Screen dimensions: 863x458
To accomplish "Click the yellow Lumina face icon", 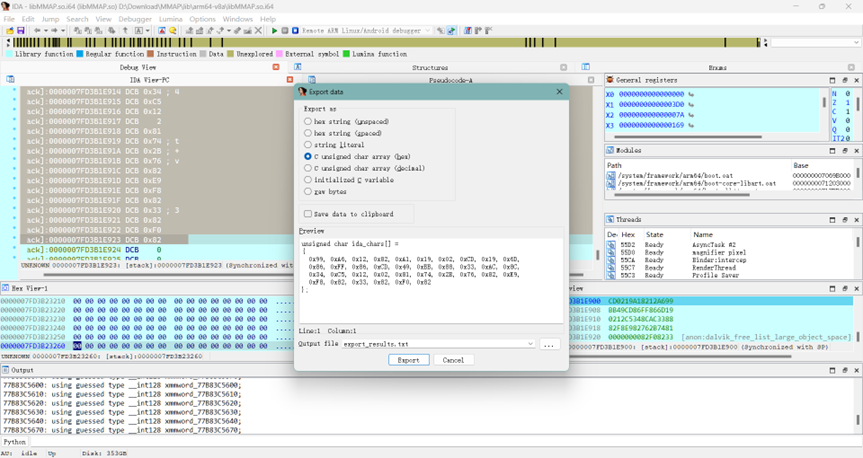I will point(172,31).
